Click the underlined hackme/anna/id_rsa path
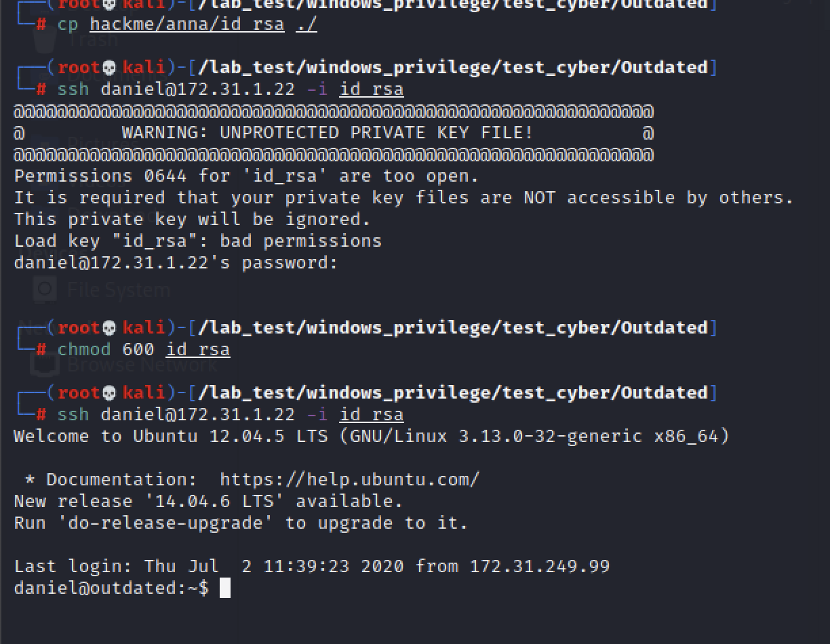This screenshot has width=830, height=644. tap(186, 24)
